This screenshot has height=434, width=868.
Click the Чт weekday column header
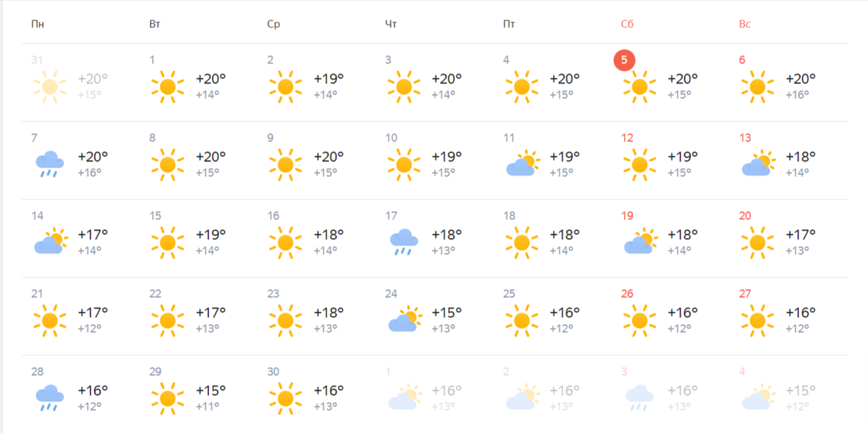click(x=391, y=24)
